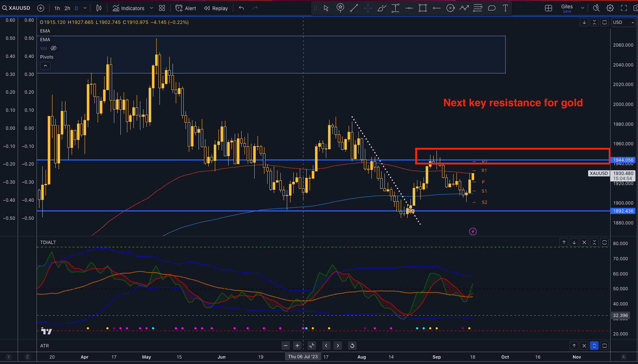Select the brush drawing tool

(x=382, y=8)
